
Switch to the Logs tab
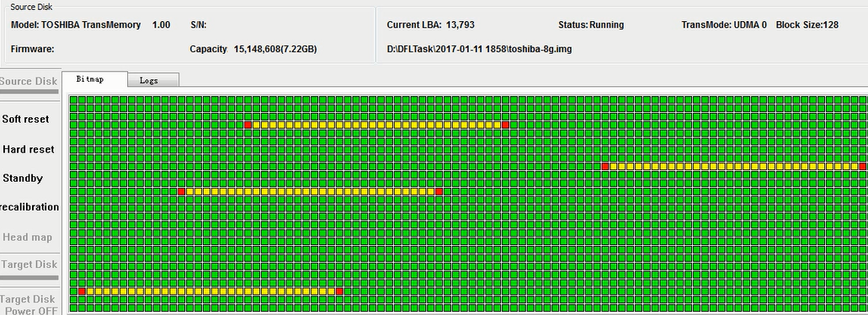tap(152, 80)
